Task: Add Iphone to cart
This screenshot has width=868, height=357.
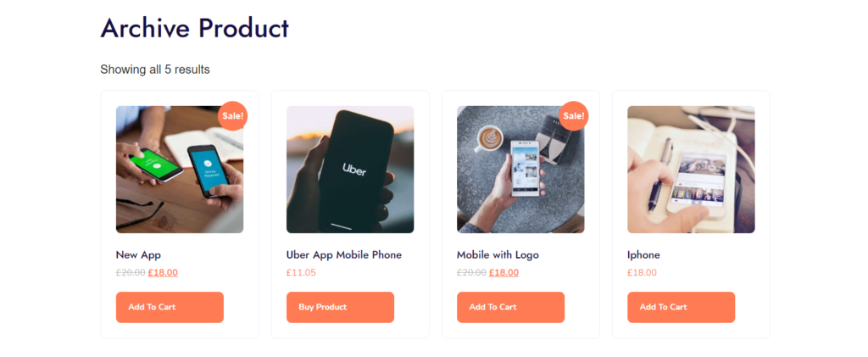Action: [681, 307]
